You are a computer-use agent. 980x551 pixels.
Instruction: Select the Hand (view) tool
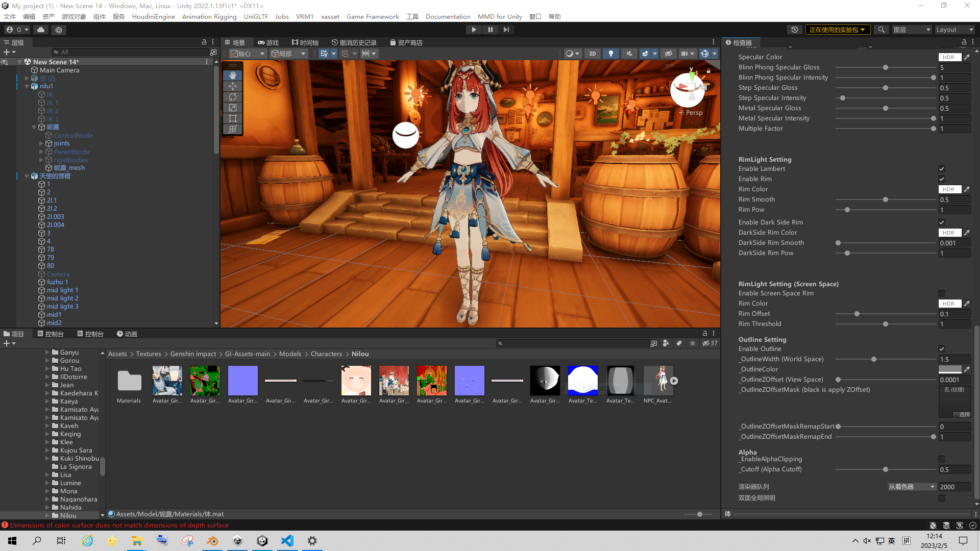coord(233,76)
